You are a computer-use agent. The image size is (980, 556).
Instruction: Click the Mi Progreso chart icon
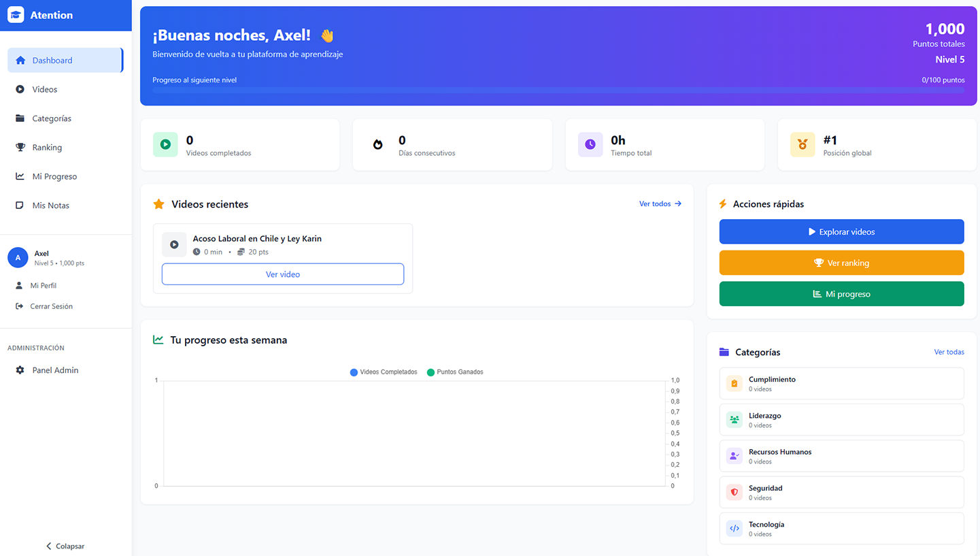(18, 176)
